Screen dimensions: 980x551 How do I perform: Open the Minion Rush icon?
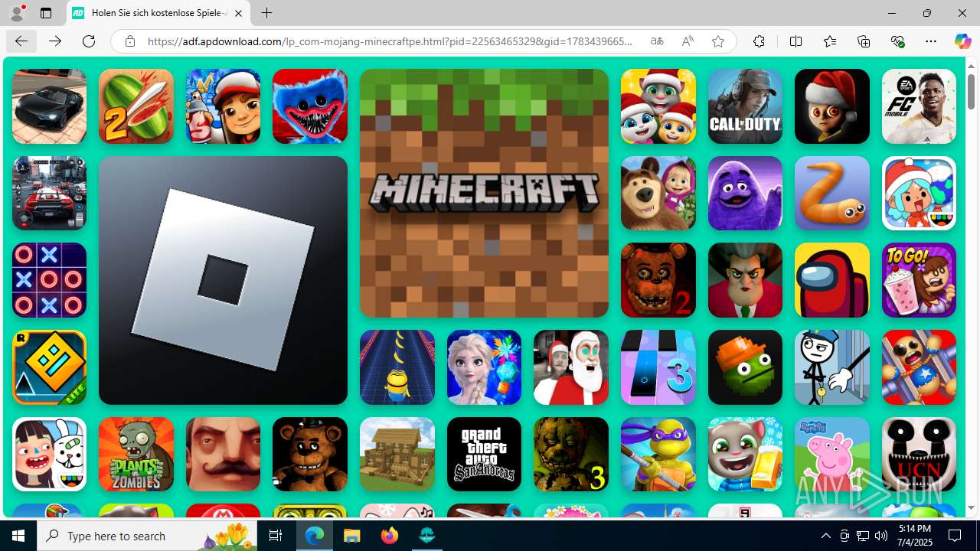click(x=397, y=367)
